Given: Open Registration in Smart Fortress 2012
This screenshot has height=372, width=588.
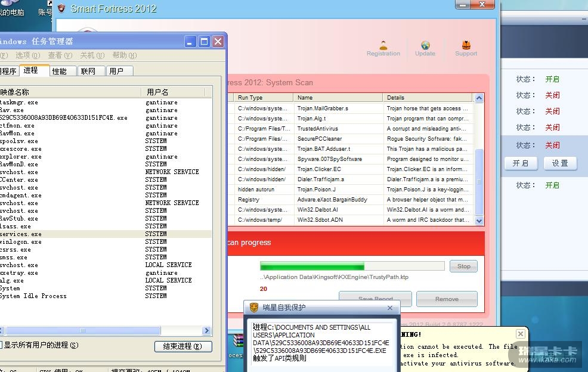Looking at the screenshot, I should click(x=383, y=49).
